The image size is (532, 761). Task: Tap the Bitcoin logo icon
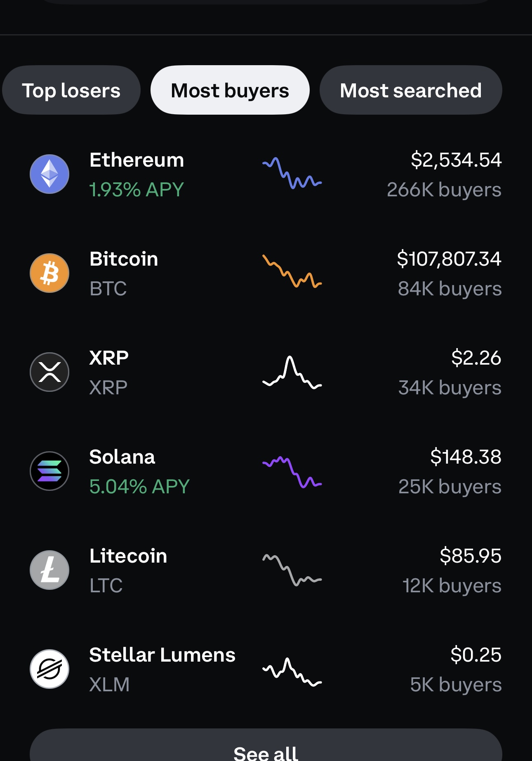tap(49, 273)
